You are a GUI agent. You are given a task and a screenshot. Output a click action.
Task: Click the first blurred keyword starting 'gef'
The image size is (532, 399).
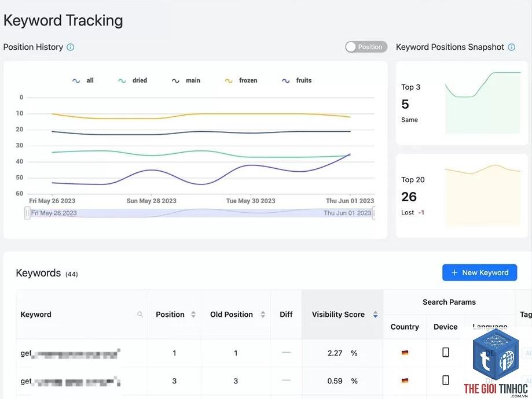coord(70,353)
